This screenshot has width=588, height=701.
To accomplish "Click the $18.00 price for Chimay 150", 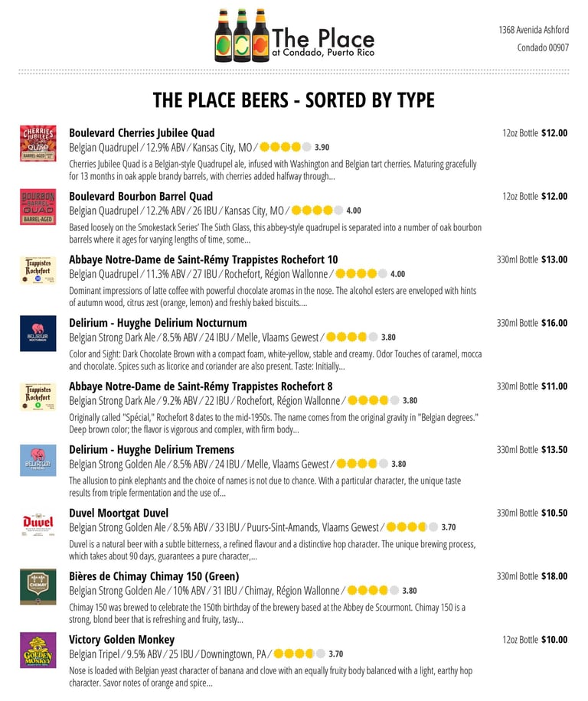I will tap(554, 576).
